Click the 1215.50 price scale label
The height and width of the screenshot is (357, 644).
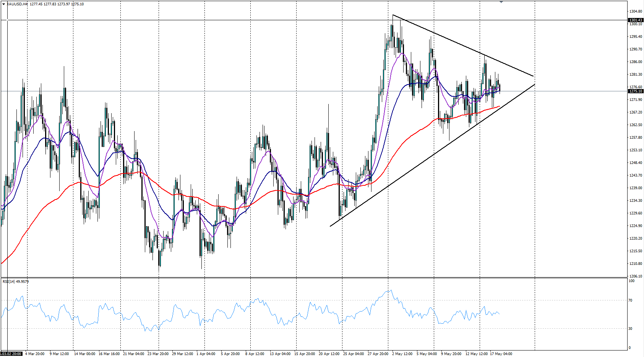click(x=636, y=251)
